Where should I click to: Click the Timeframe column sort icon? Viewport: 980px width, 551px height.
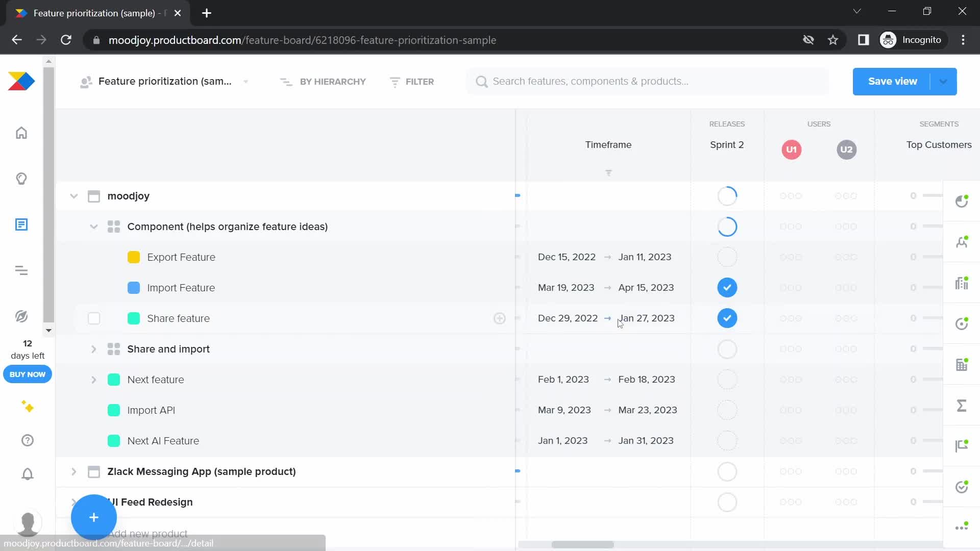click(x=608, y=173)
